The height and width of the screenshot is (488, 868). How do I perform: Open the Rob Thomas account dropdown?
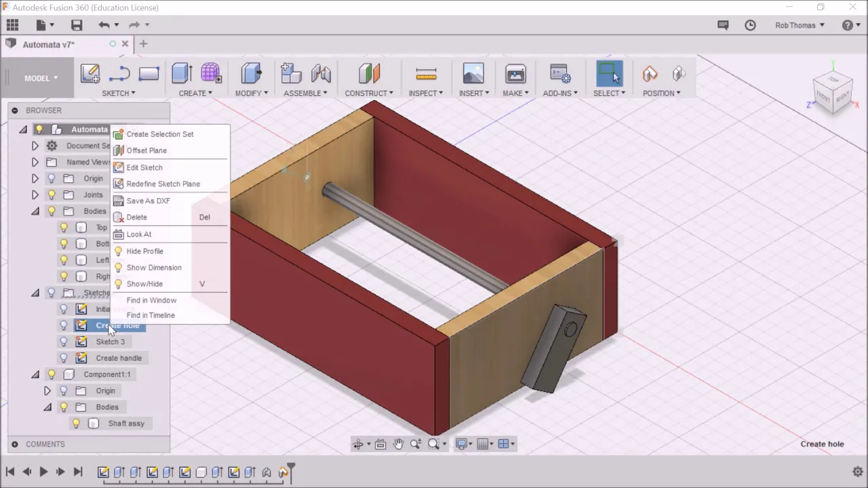800,25
